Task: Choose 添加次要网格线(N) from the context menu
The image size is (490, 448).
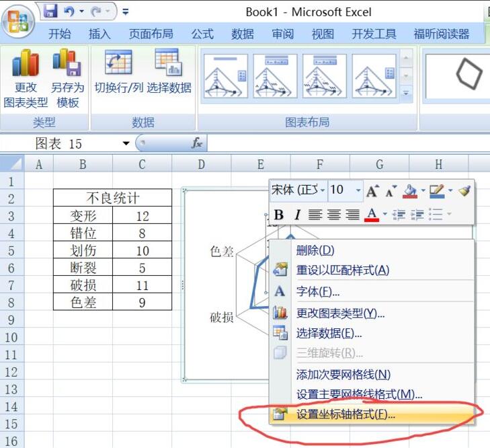Action: (372, 374)
